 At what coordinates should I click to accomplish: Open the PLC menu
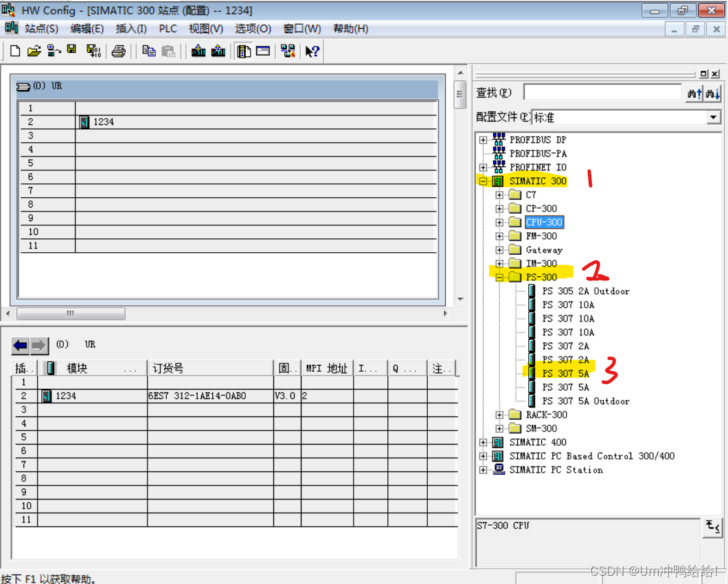pos(168,29)
